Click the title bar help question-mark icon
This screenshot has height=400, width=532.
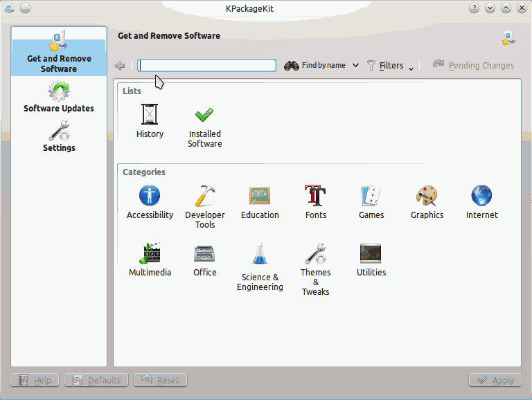[x=474, y=8]
